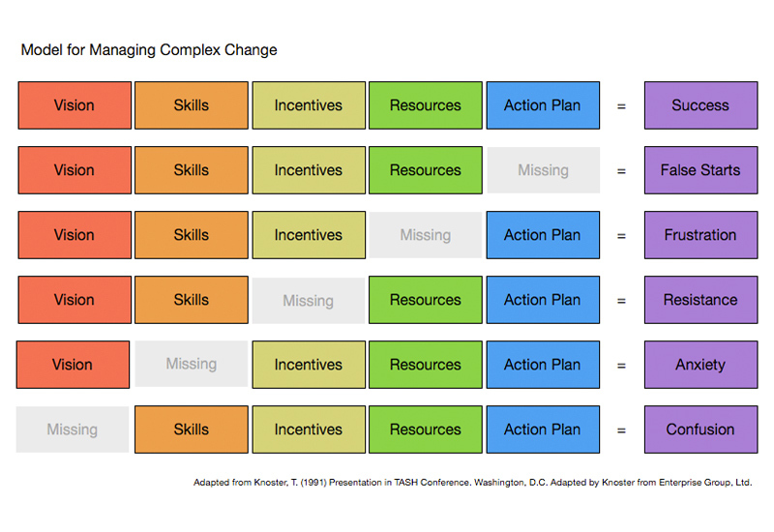Select the Action Plan box in Confusion row
Image resolution: width=774 pixels, height=532 pixels.
point(543,429)
